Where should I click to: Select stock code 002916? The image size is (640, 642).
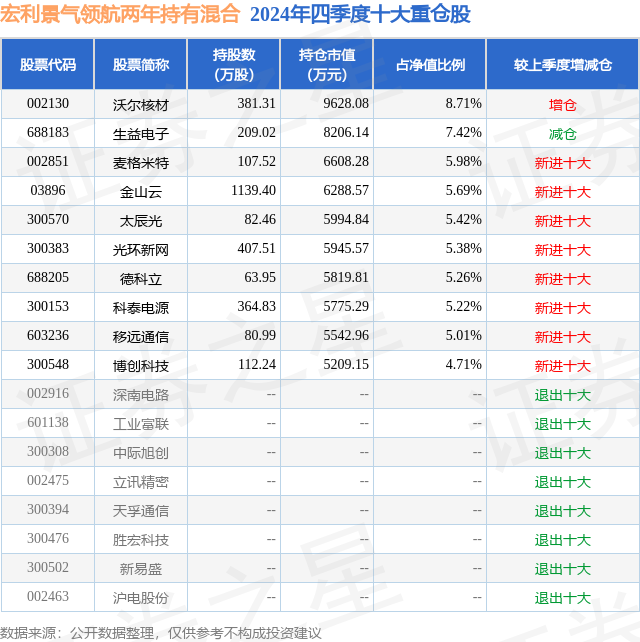tap(48, 394)
